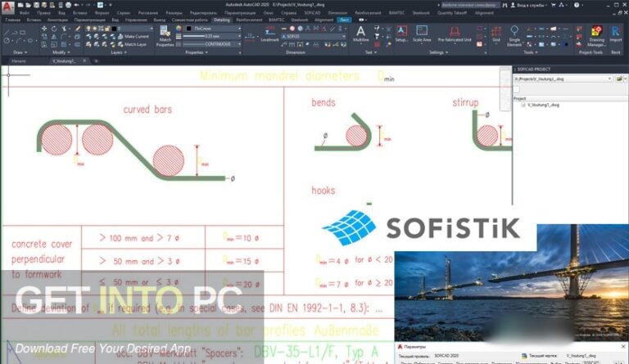The width and height of the screenshot is (629, 364).
Task: Click the Revit Import tool
Action: click(x=615, y=34)
